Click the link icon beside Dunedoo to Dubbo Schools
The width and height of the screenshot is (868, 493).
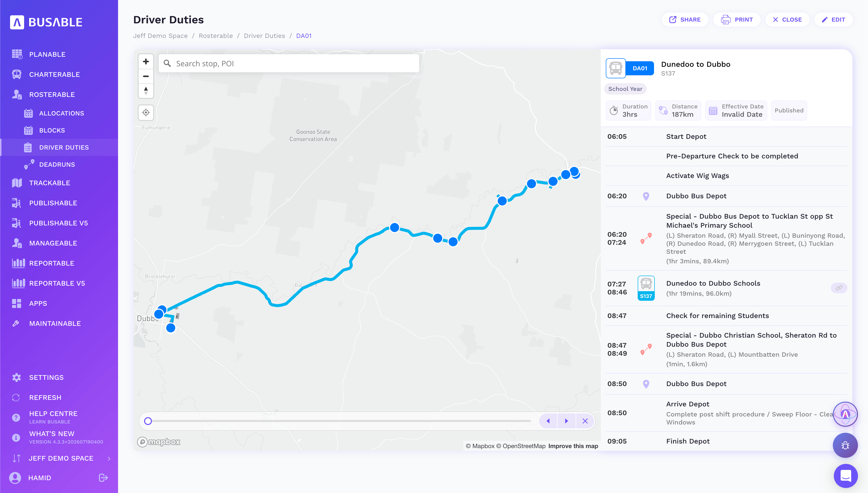(839, 288)
